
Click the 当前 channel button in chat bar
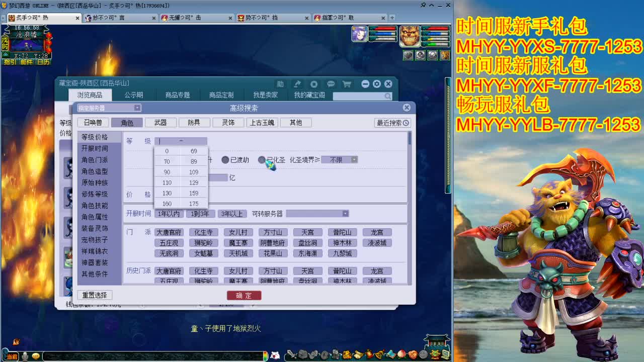point(12,356)
